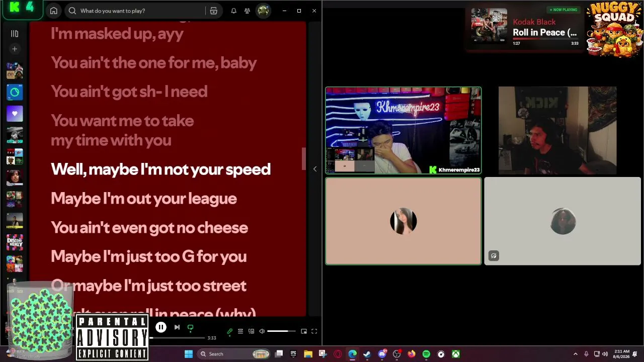Open the teal circle playlist in sidebar
Viewport: 644px width, 362px height.
[15, 92]
